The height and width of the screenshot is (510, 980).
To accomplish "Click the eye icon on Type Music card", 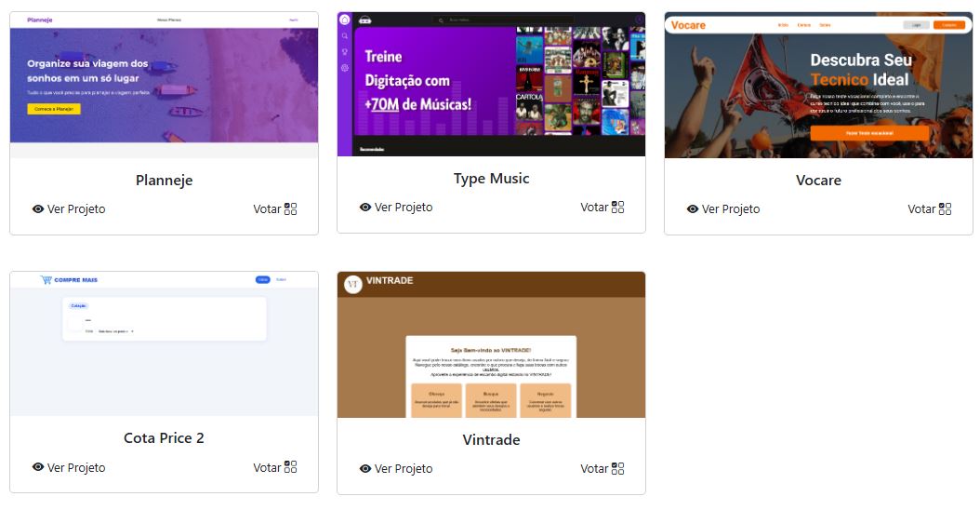I will pyautogui.click(x=365, y=208).
